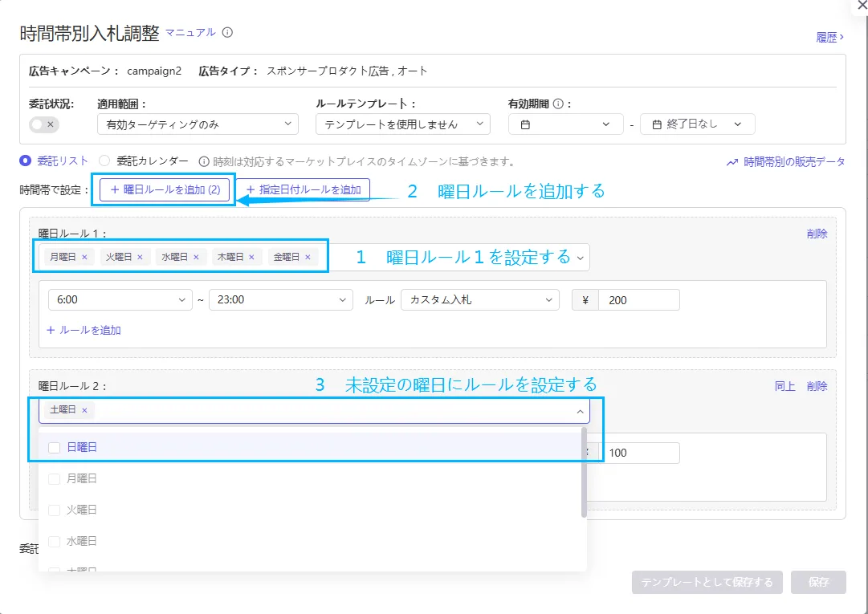This screenshot has height=614, width=868.
Task: Collapse the 曜日ルール2 weekday dropdown
Action: 581,411
